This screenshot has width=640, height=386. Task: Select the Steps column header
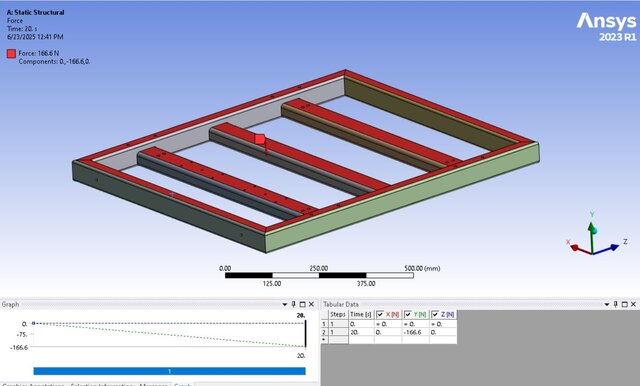click(338, 315)
